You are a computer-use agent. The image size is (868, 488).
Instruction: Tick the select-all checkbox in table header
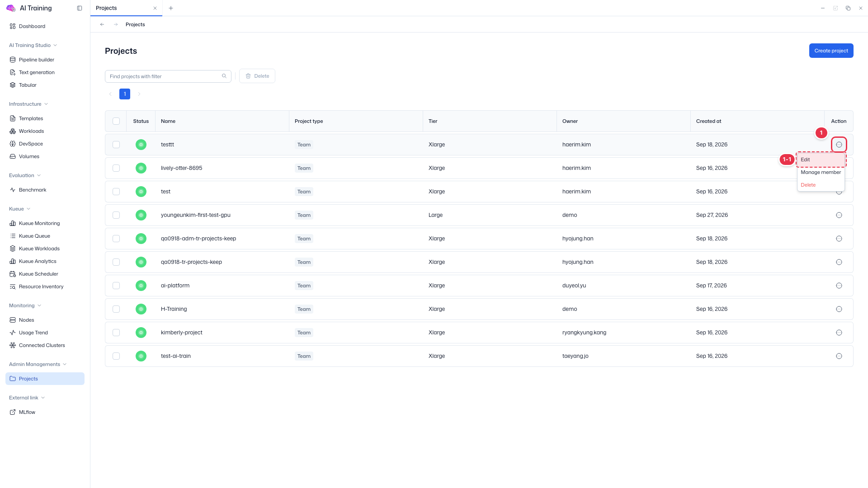tap(116, 121)
